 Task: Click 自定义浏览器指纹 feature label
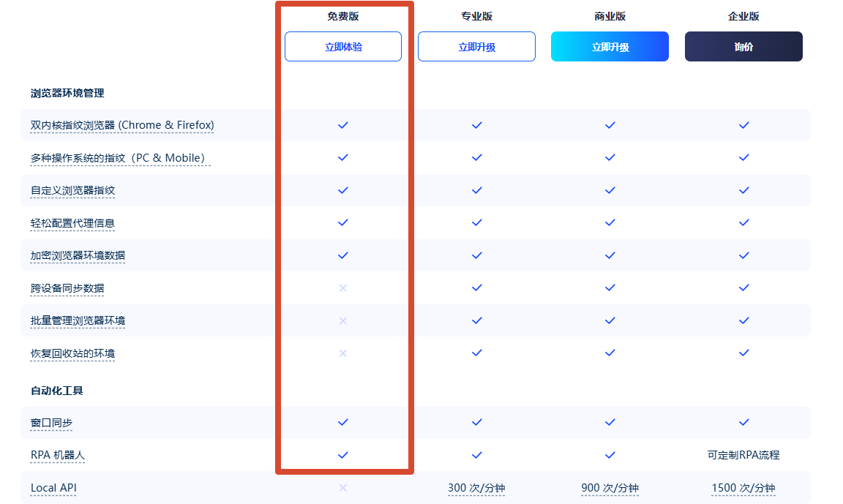[72, 190]
